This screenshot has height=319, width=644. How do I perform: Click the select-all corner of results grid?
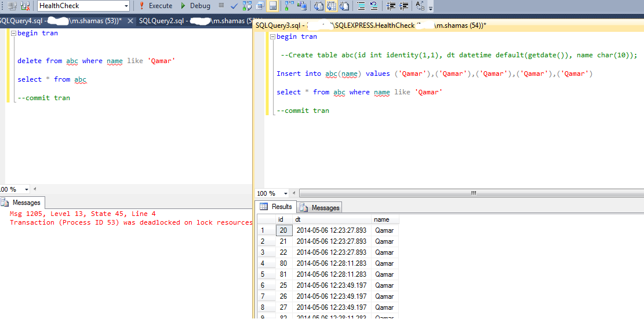coord(266,219)
